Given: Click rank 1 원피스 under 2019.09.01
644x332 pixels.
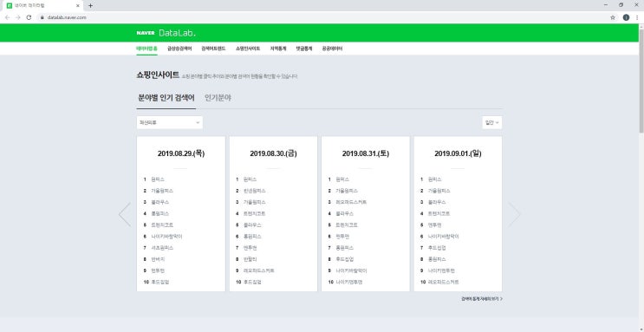Looking at the screenshot, I should point(435,179).
